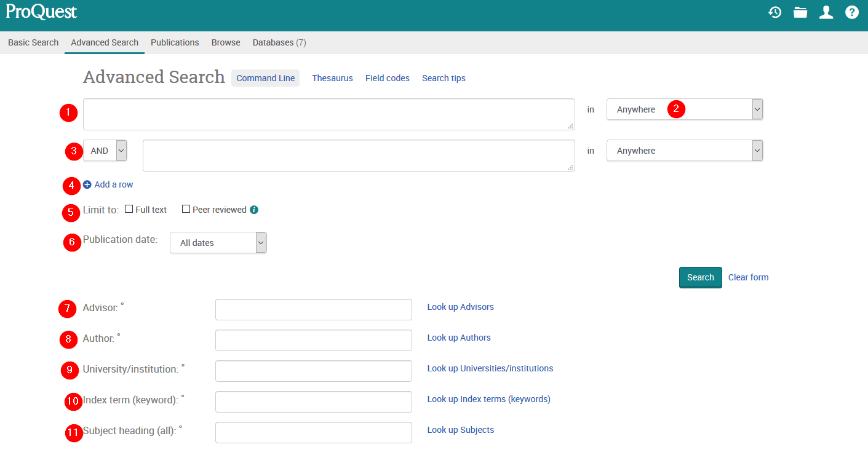
Task: Open My Research folder icon
Action: pos(800,12)
